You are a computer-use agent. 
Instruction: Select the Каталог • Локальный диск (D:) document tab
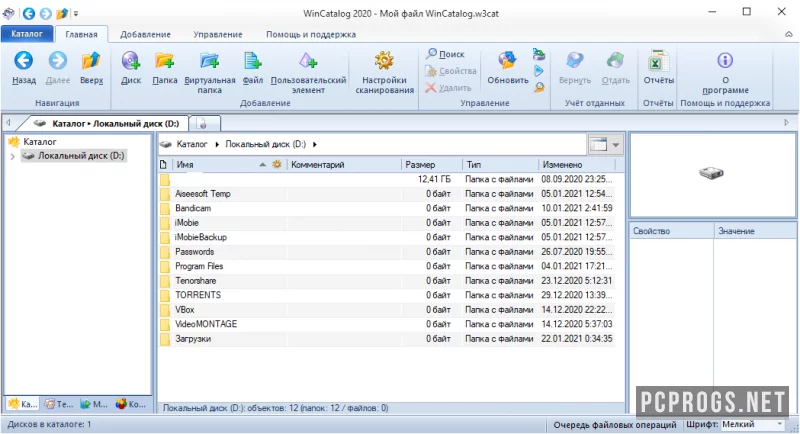coord(108,123)
